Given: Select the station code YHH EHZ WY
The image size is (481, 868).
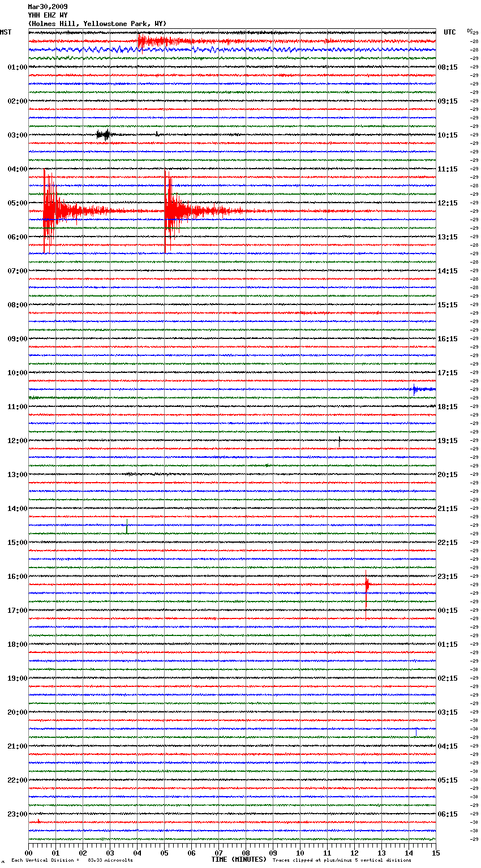Looking at the screenshot, I should (48, 15).
